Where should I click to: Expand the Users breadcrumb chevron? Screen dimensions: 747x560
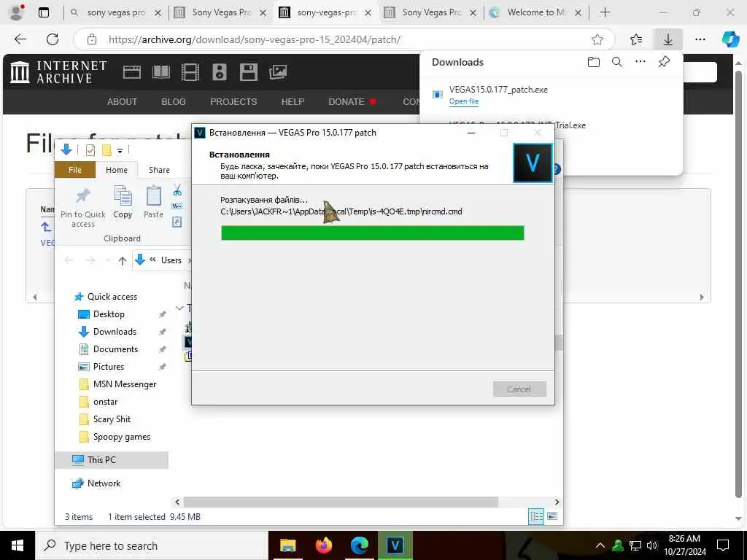click(189, 260)
